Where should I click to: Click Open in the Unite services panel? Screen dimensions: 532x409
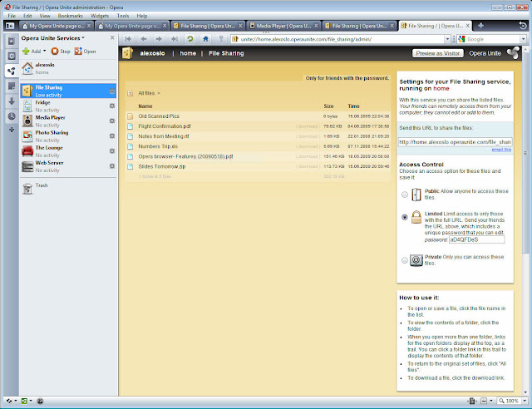[x=85, y=52]
